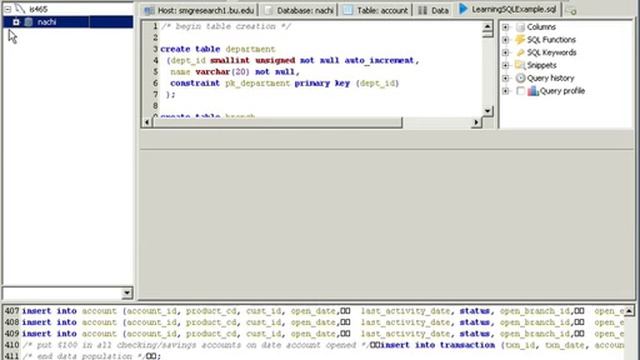Click the SQL Keywords key icon

coord(520,53)
